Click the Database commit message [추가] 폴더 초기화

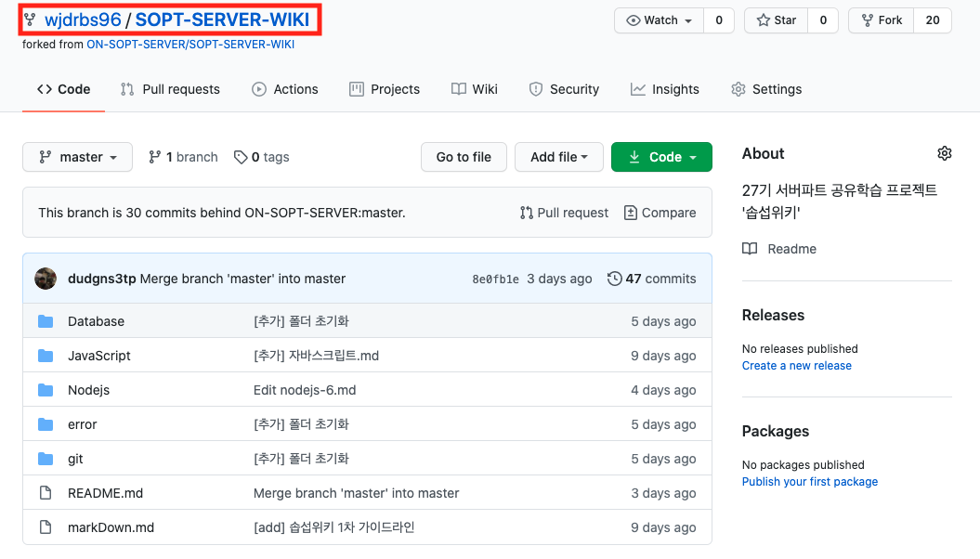(301, 321)
